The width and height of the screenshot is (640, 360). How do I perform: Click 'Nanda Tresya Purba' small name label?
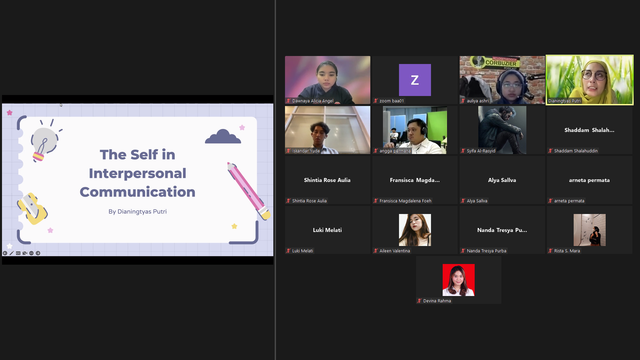(x=487, y=251)
